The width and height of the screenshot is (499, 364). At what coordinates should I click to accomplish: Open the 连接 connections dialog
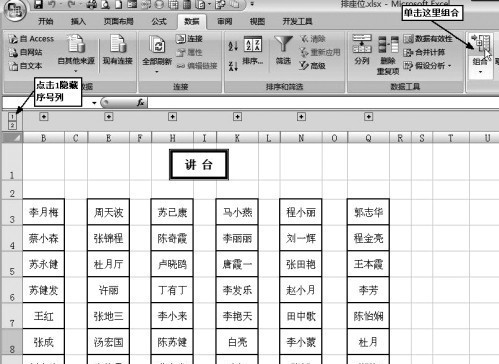tap(190, 39)
